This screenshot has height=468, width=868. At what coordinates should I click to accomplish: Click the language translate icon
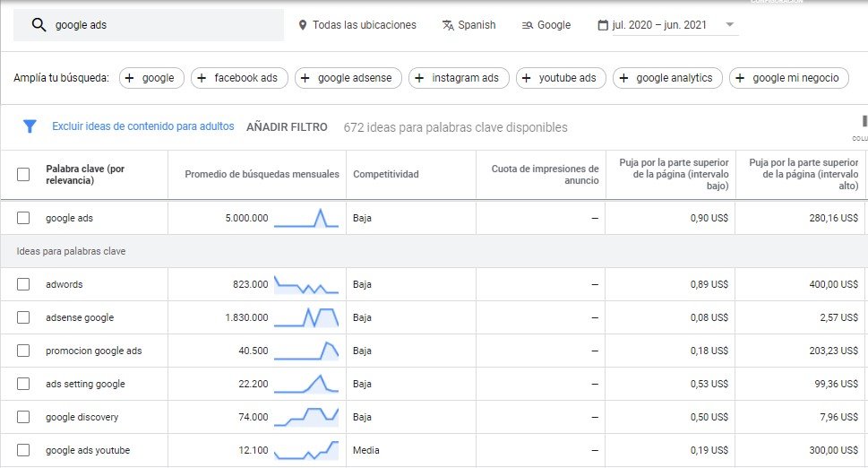pyautogui.click(x=448, y=25)
